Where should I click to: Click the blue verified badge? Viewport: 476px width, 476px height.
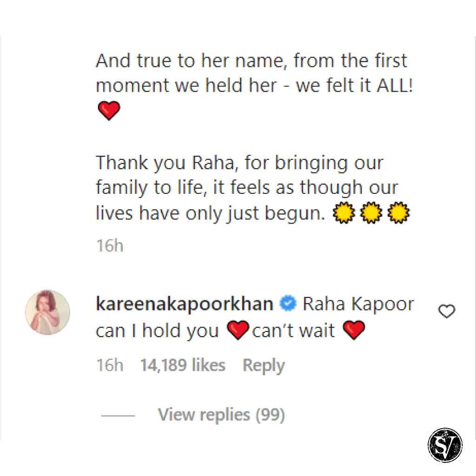(x=288, y=303)
